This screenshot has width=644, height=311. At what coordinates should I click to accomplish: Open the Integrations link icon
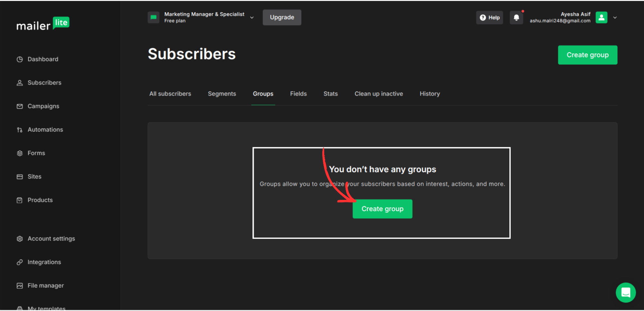[x=20, y=262]
